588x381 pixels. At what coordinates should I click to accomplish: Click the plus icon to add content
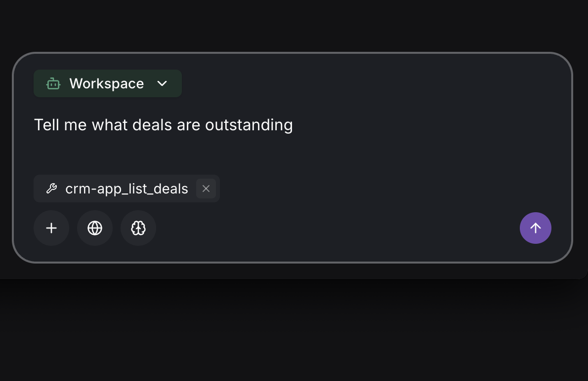point(51,228)
